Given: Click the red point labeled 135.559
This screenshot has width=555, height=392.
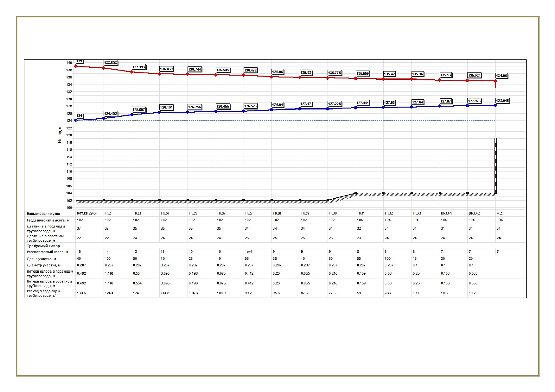Looking at the screenshot, I should pos(355,78).
